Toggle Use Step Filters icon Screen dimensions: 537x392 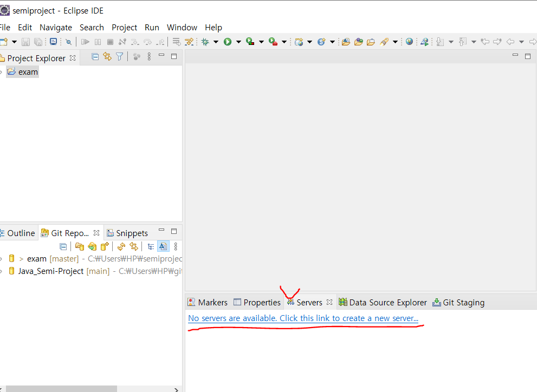click(189, 42)
